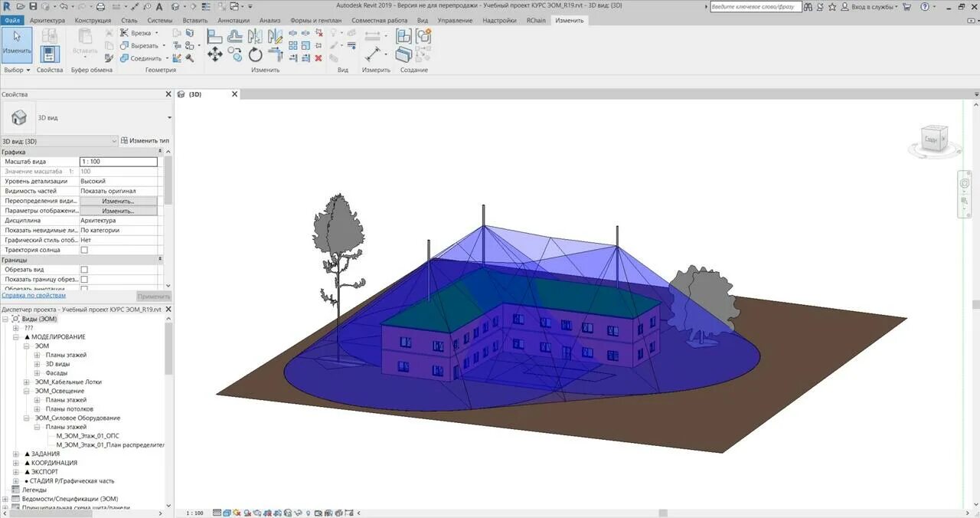Select the Copy tool in Изменить panel
Image resolution: width=980 pixels, height=518 pixels.
tap(235, 54)
